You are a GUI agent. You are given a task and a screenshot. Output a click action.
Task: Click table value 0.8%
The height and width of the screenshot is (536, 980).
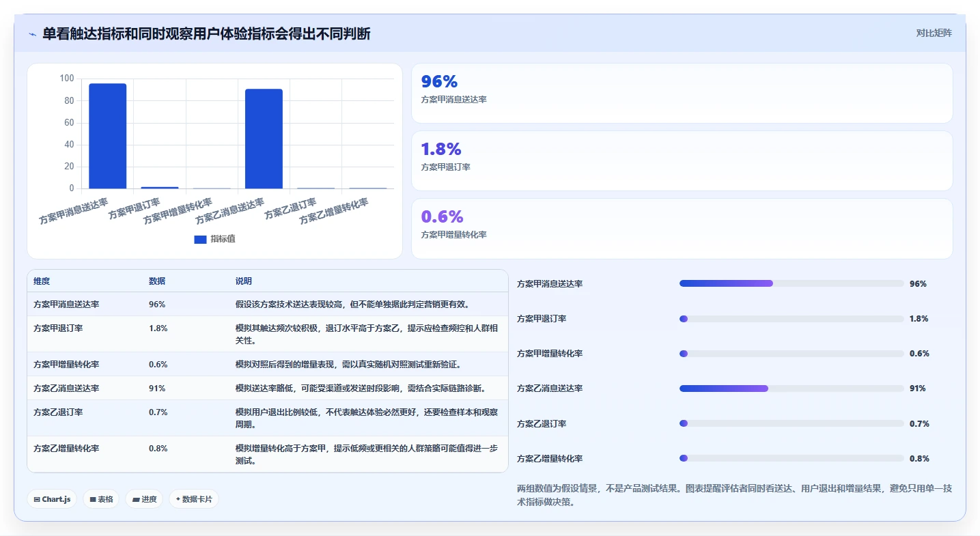(x=158, y=449)
